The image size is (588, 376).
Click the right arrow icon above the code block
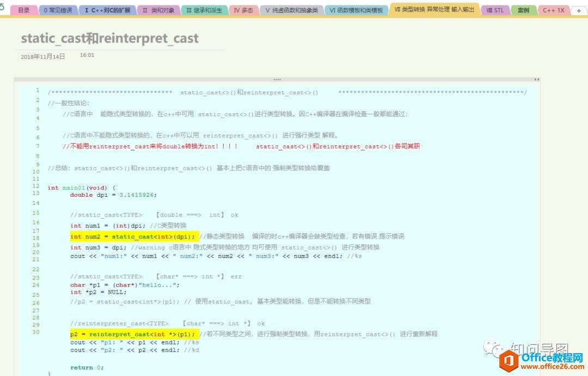pos(539,79)
